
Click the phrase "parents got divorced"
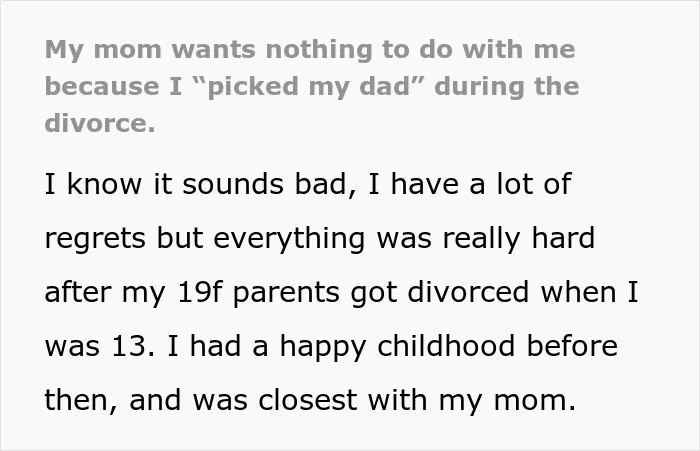click(x=381, y=293)
